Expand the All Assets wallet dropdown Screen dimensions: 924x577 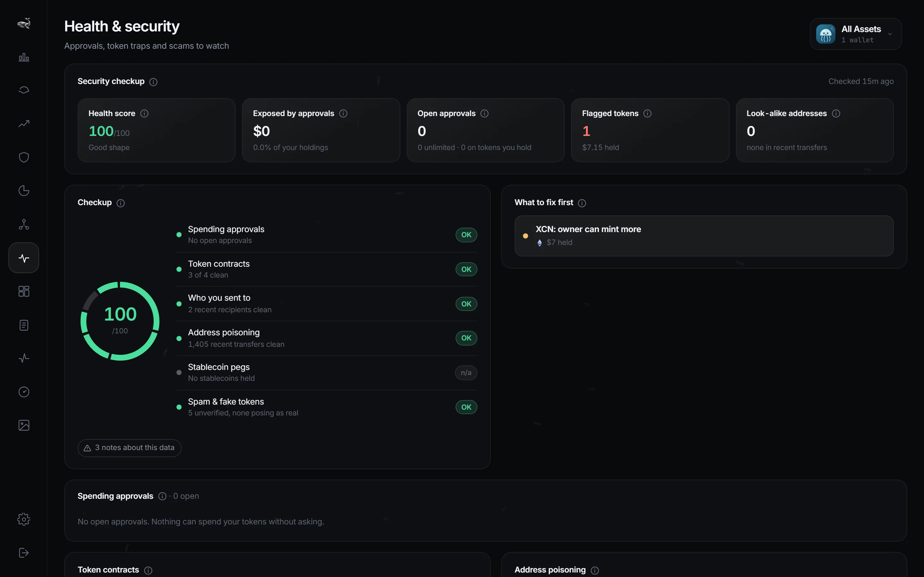[x=856, y=34]
